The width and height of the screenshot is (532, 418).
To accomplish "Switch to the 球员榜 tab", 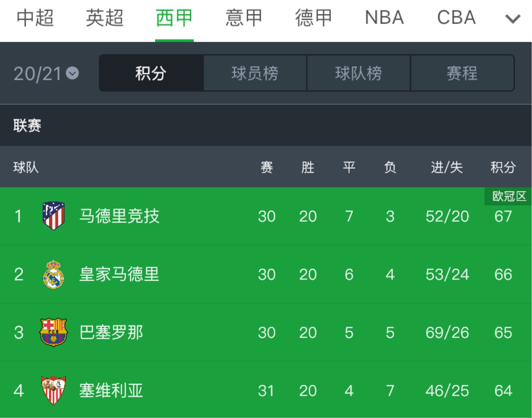I will coord(255,74).
